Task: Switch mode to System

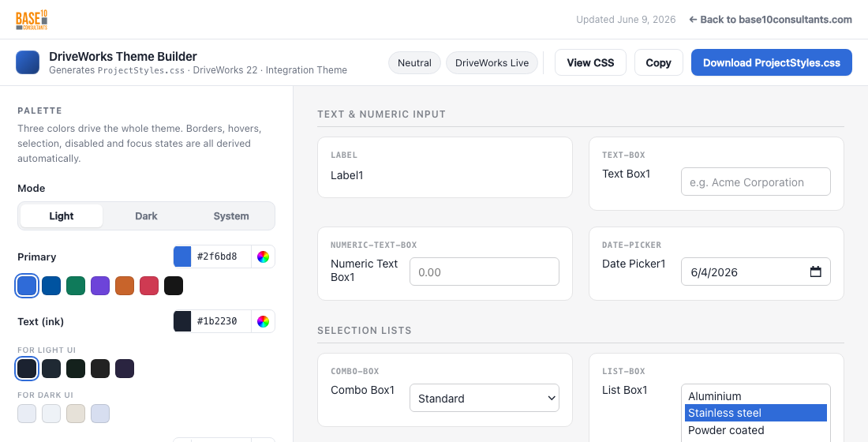Action: 231,216
